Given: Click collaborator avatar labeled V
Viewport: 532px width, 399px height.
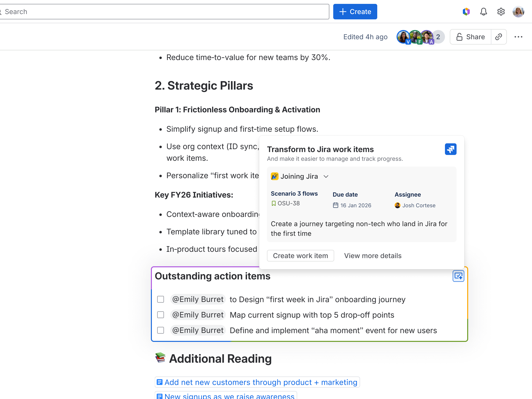Looking at the screenshot, I should [x=403, y=37].
